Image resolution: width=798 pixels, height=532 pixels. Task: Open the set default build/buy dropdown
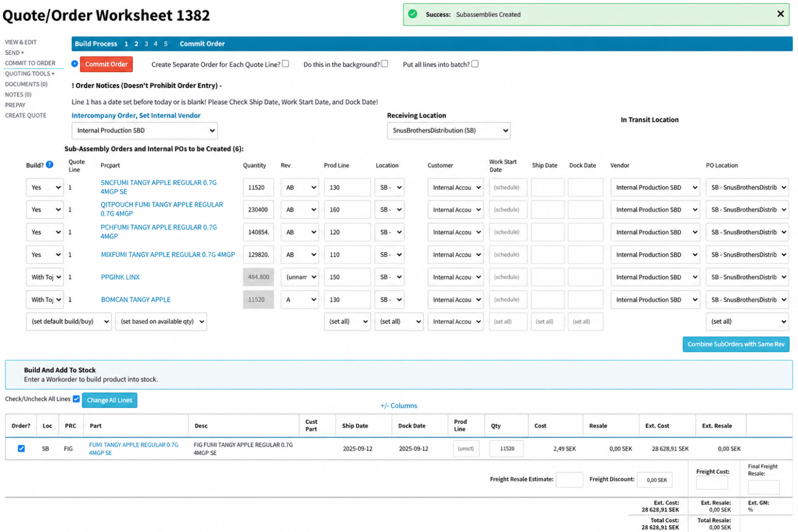point(68,321)
